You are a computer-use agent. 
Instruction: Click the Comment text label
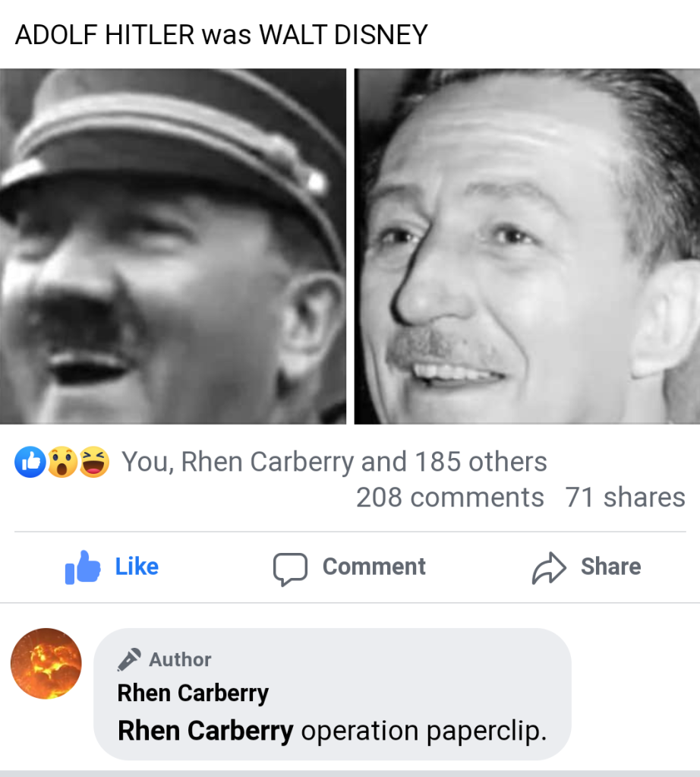coord(374,567)
